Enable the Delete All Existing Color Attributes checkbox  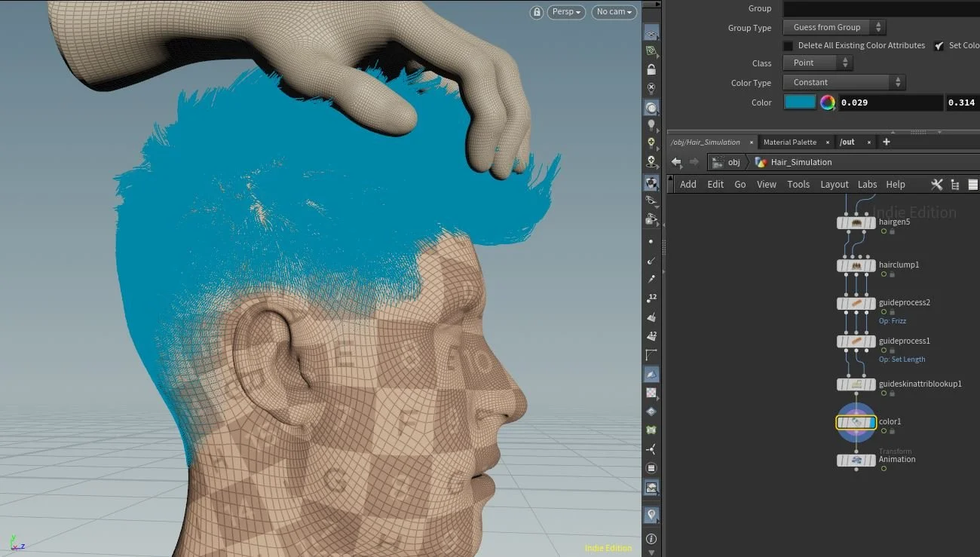[x=787, y=45]
